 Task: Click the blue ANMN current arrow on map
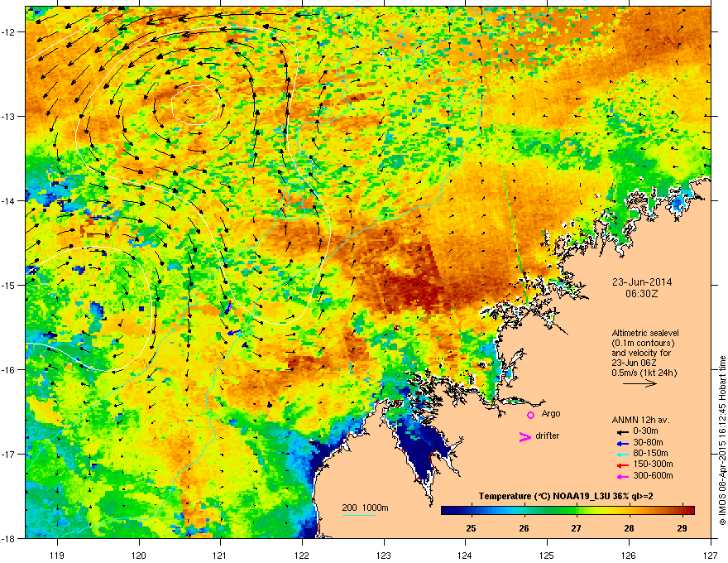coord(233,332)
